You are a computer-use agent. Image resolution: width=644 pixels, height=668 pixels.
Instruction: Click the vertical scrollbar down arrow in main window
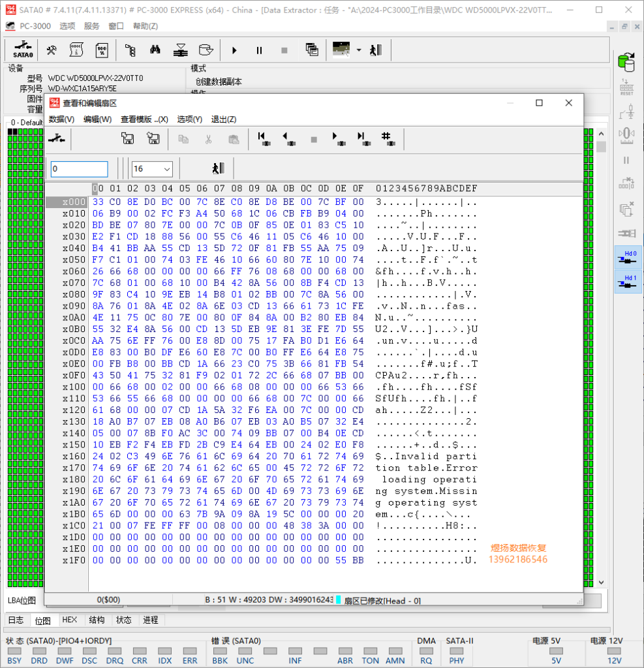[601, 583]
